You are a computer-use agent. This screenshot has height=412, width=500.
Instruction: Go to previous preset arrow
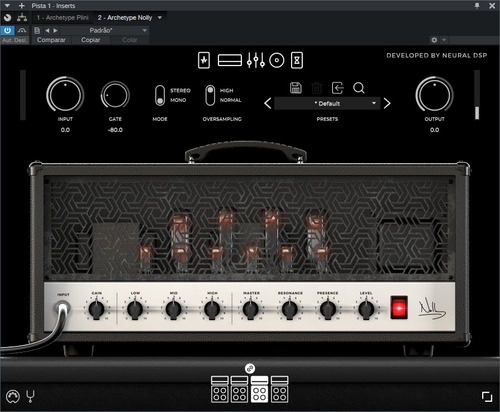(267, 103)
